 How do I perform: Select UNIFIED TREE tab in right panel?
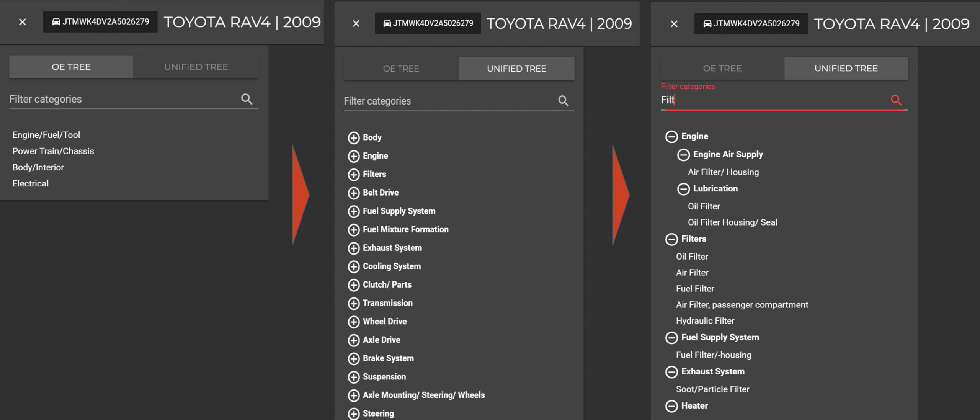coord(846,68)
